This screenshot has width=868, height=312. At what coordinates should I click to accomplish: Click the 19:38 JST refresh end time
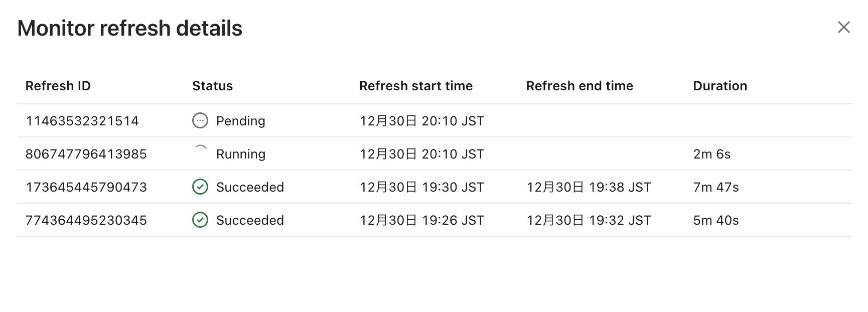tap(589, 187)
